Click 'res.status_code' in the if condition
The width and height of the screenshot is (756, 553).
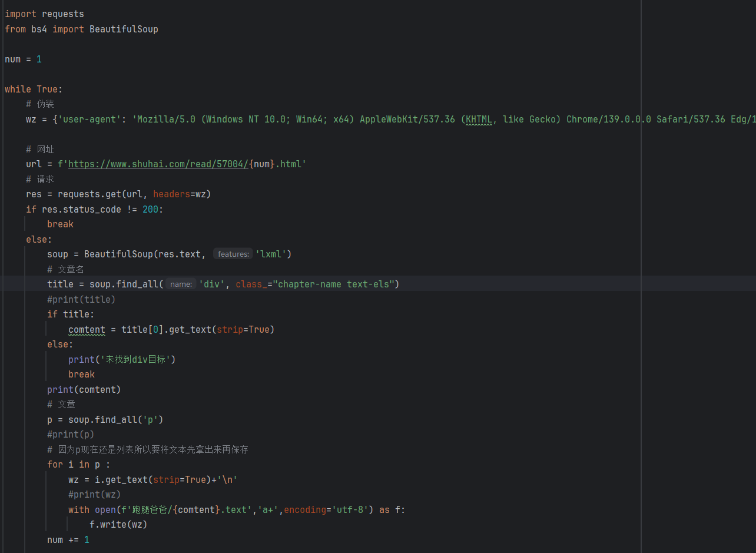pyautogui.click(x=81, y=209)
